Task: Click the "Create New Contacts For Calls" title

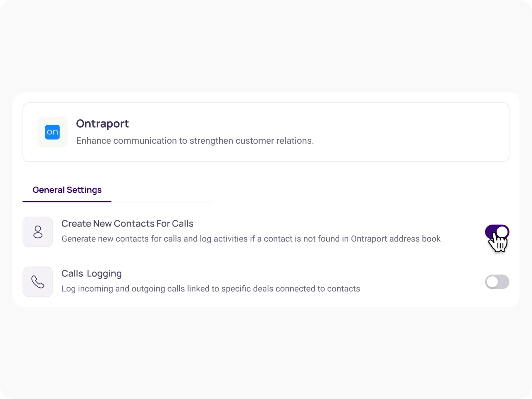Action: [128, 224]
